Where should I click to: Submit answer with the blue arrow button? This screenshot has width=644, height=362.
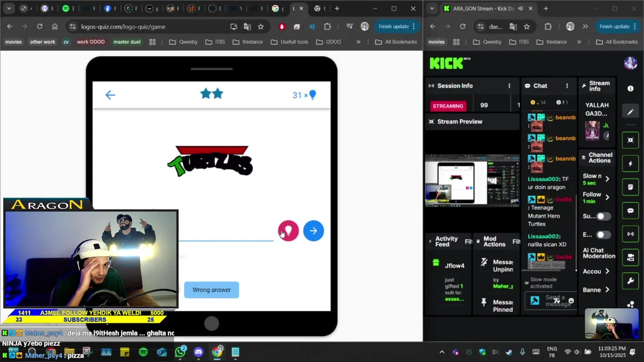click(313, 231)
